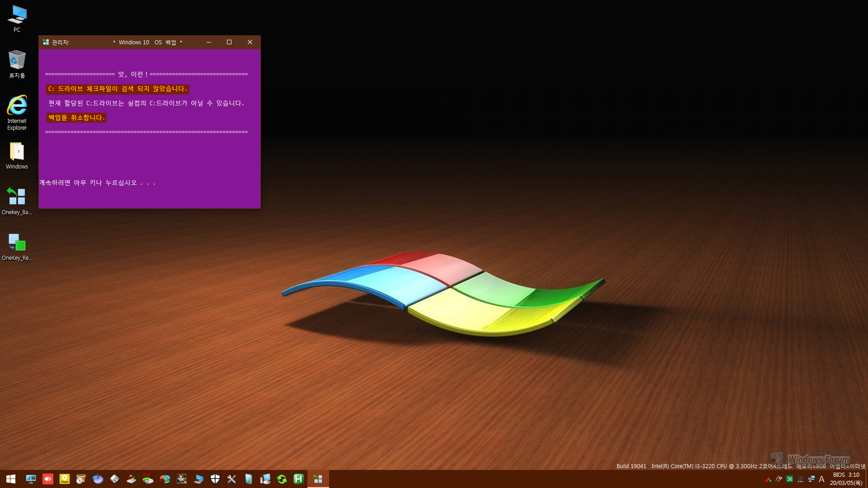Viewport: 868px width, 488px height.
Task: Open the Windows folder on desktop
Action: (17, 156)
